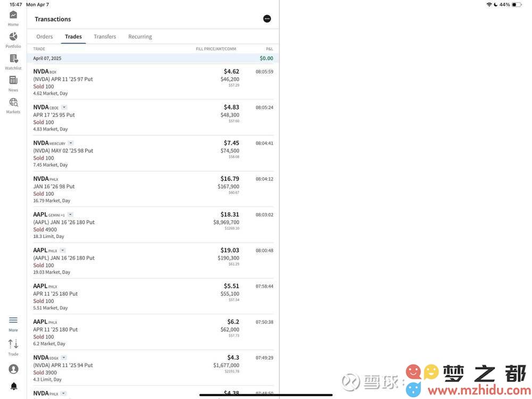Expand the partially visible NVDA PHLX bottom trade
The height and width of the screenshot is (399, 532).
pos(63,394)
